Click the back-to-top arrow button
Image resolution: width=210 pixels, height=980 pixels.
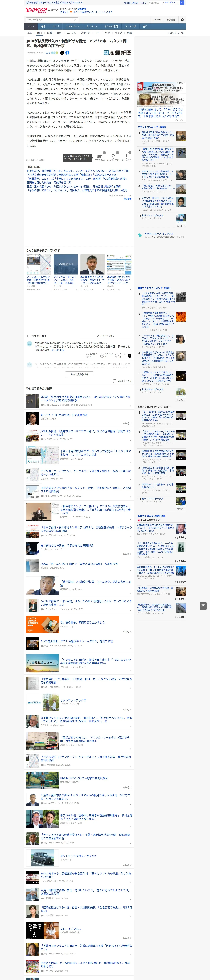pyautogui.click(x=203, y=606)
